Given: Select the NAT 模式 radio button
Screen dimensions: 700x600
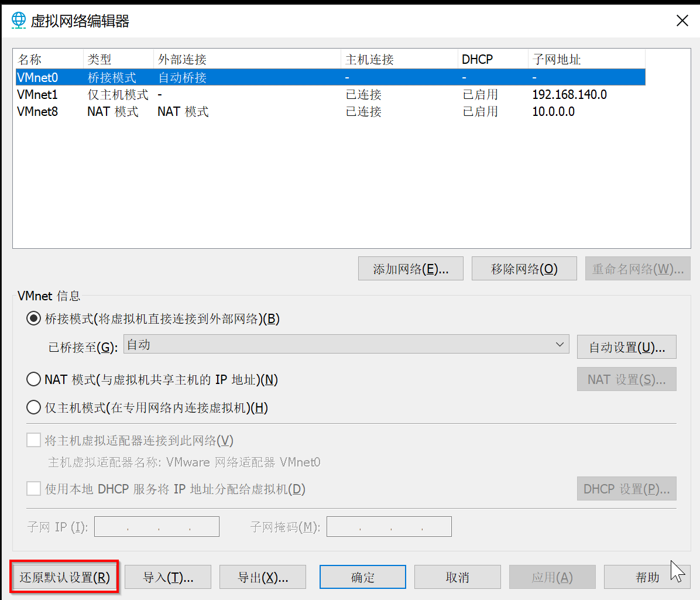Looking at the screenshot, I should [33, 379].
